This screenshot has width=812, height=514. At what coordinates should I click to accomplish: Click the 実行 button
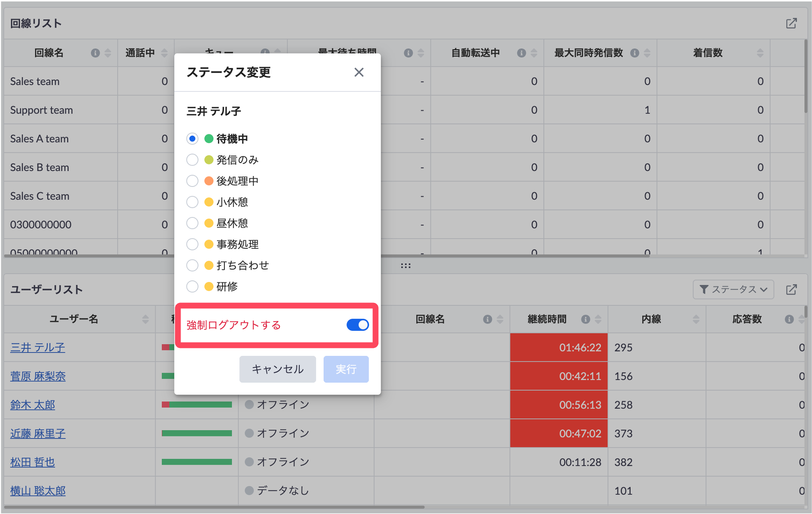[x=346, y=369]
